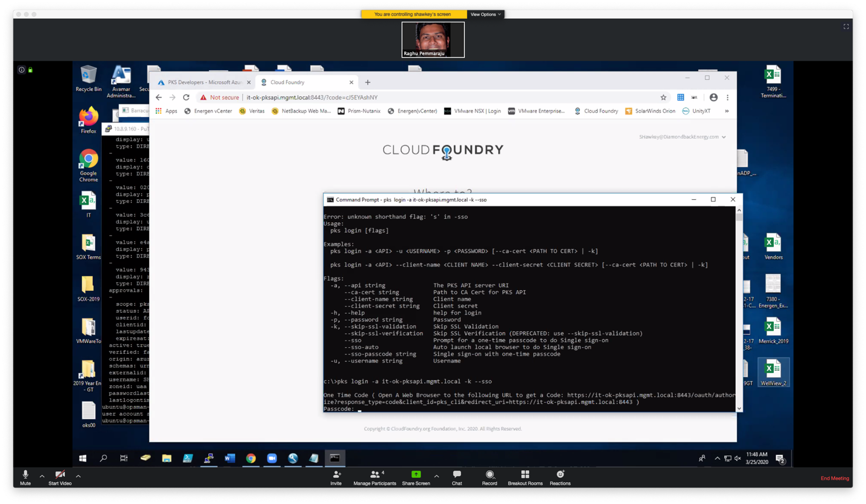The height and width of the screenshot is (504, 866).
Task: Select Google Chrome desktop shortcut
Action: [88, 165]
